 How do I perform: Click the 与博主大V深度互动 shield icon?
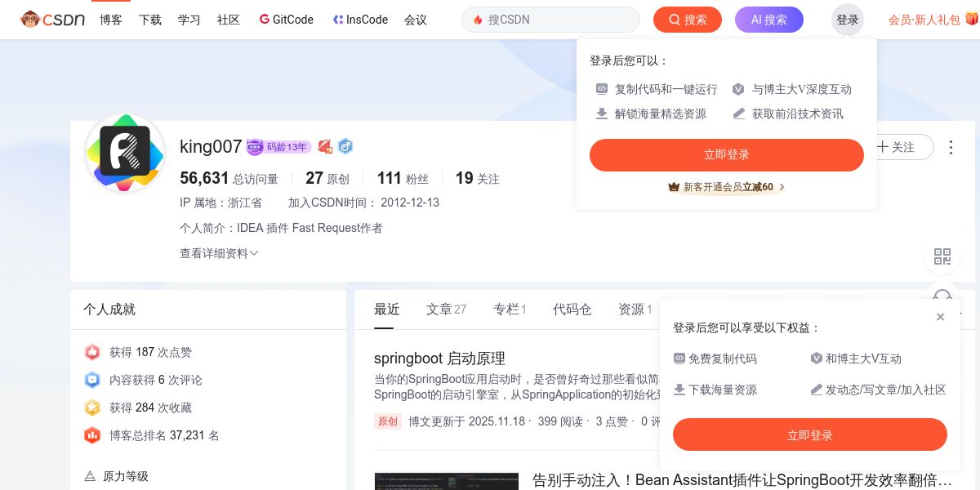click(x=738, y=89)
